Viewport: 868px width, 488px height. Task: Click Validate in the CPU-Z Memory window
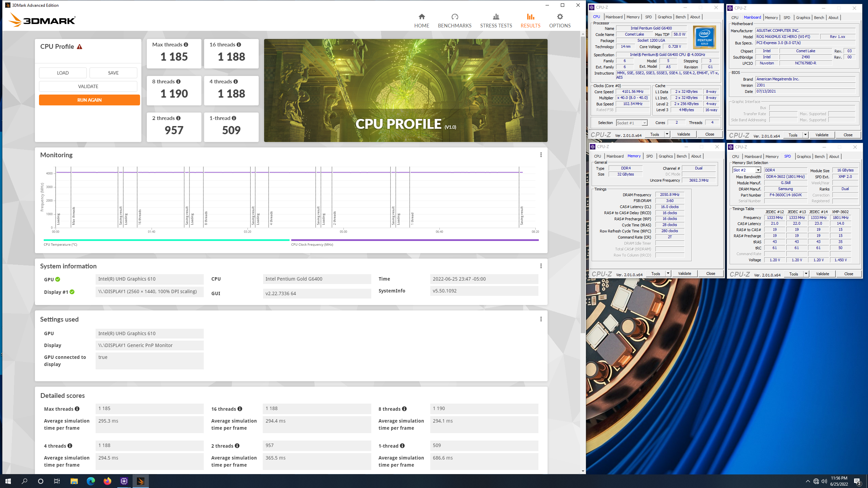(684, 273)
